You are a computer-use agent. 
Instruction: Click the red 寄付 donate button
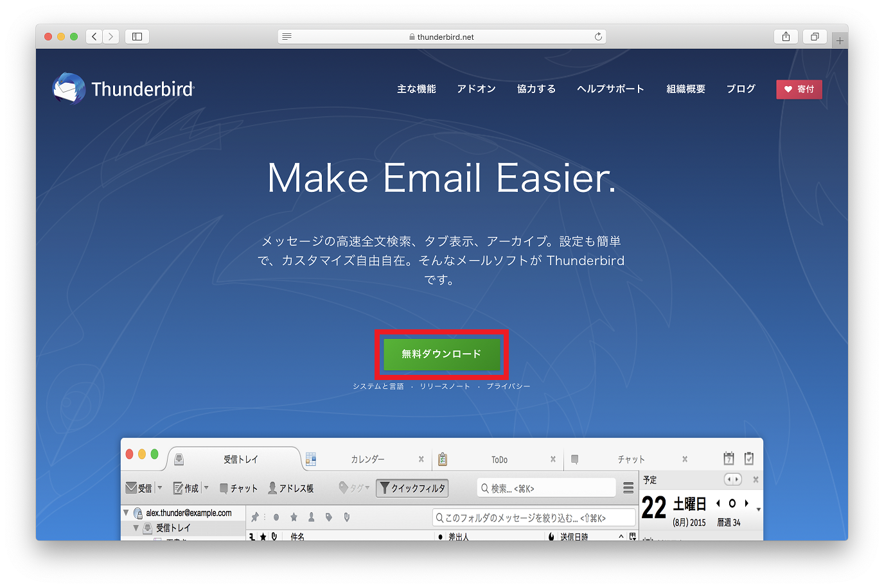tap(799, 89)
